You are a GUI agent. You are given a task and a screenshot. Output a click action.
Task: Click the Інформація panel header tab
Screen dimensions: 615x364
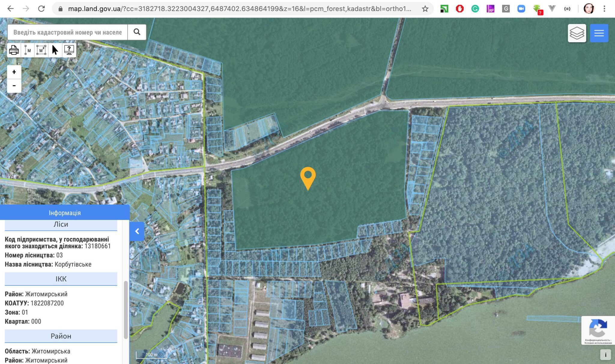click(x=65, y=213)
